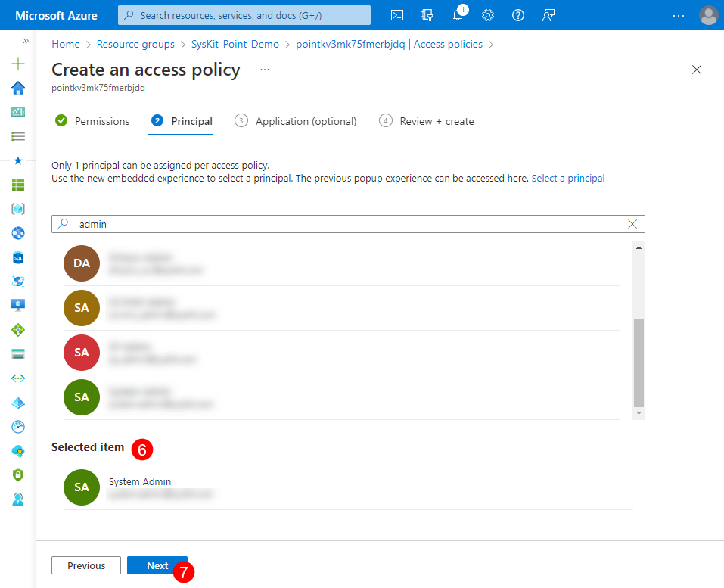Image resolution: width=724 pixels, height=588 pixels.
Task: Clear the admin search with the X
Action: point(632,223)
